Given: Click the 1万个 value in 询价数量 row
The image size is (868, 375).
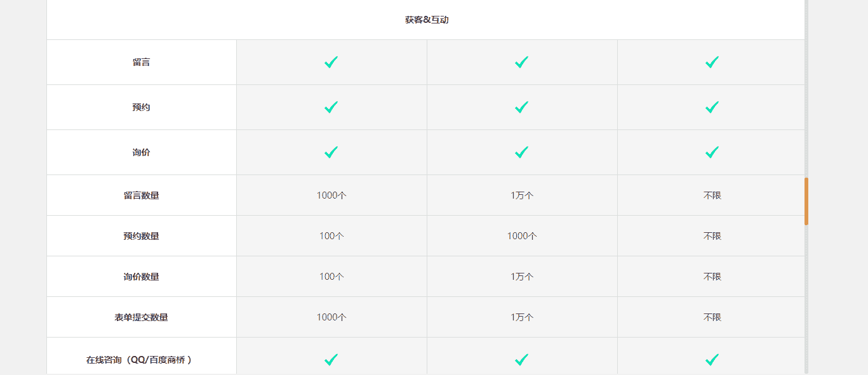Looking at the screenshot, I should (522, 277).
